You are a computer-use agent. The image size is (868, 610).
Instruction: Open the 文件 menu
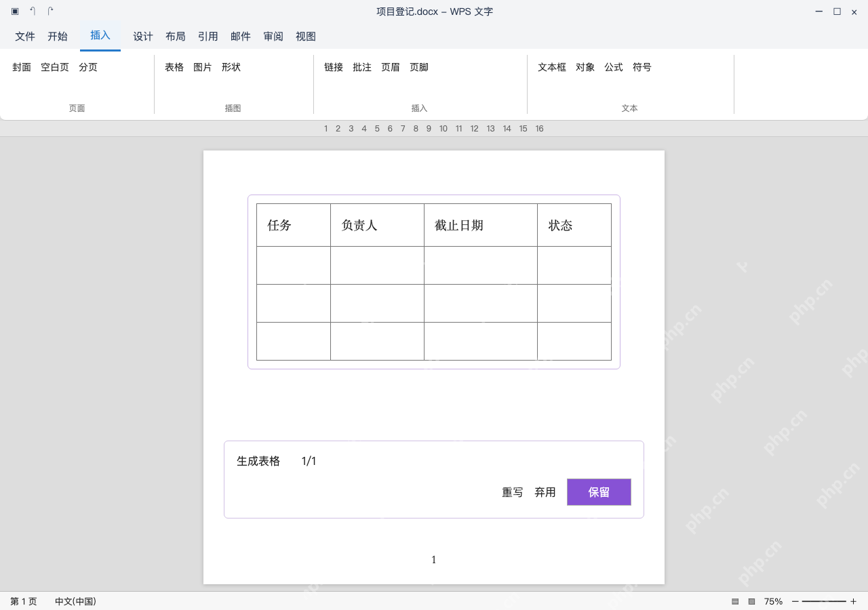click(x=25, y=37)
